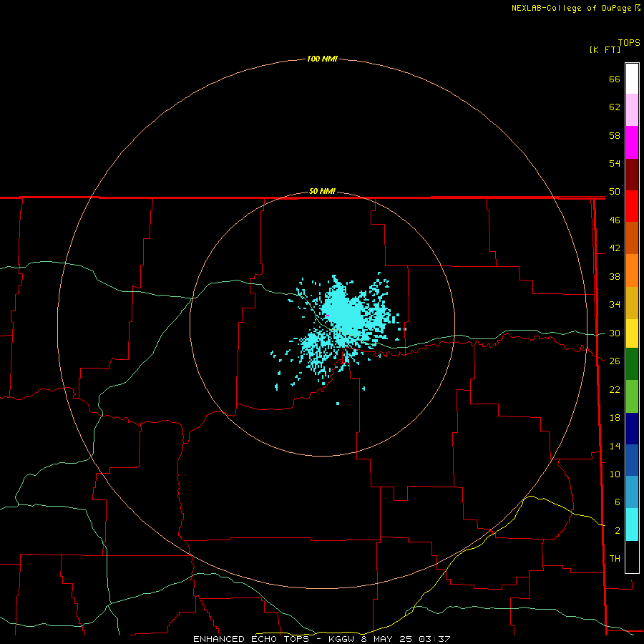The width and height of the screenshot is (644, 644).
Task: Click the magenta 58 swatch in the tops legend
Action: tap(632, 142)
